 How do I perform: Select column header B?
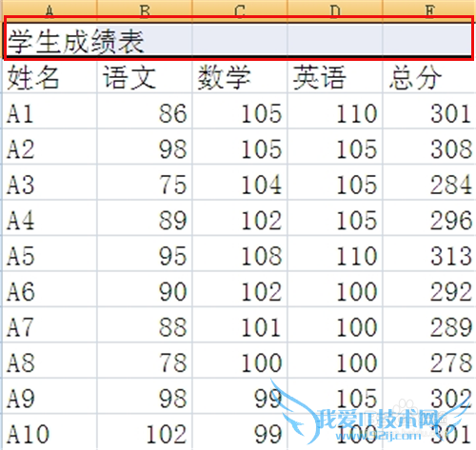tap(145, 10)
